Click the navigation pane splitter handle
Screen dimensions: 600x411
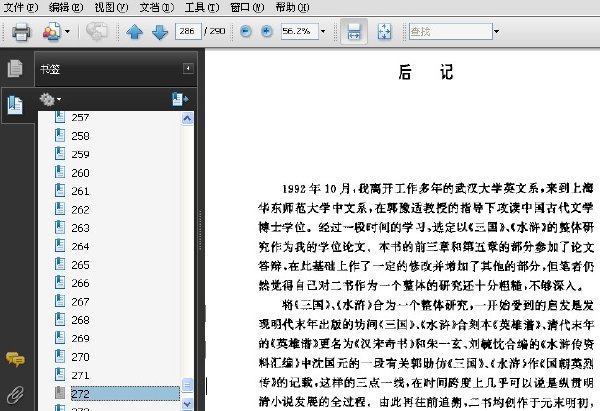201,230
